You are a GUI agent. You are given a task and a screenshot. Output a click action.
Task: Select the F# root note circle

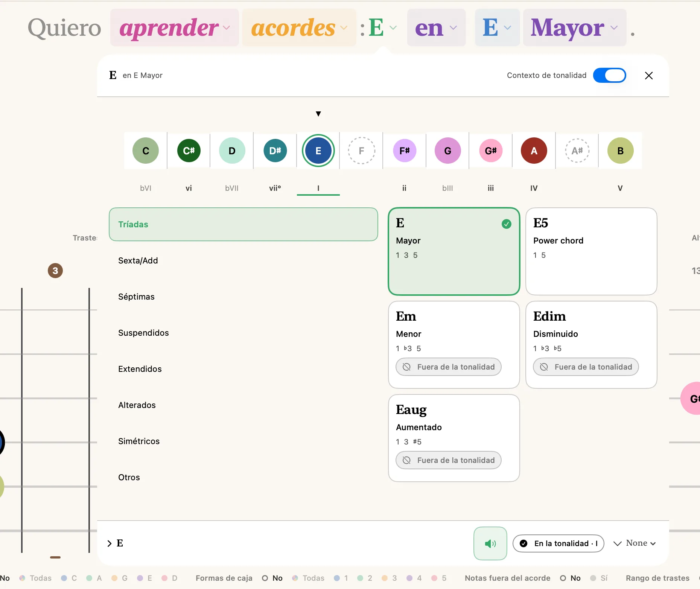[405, 151]
